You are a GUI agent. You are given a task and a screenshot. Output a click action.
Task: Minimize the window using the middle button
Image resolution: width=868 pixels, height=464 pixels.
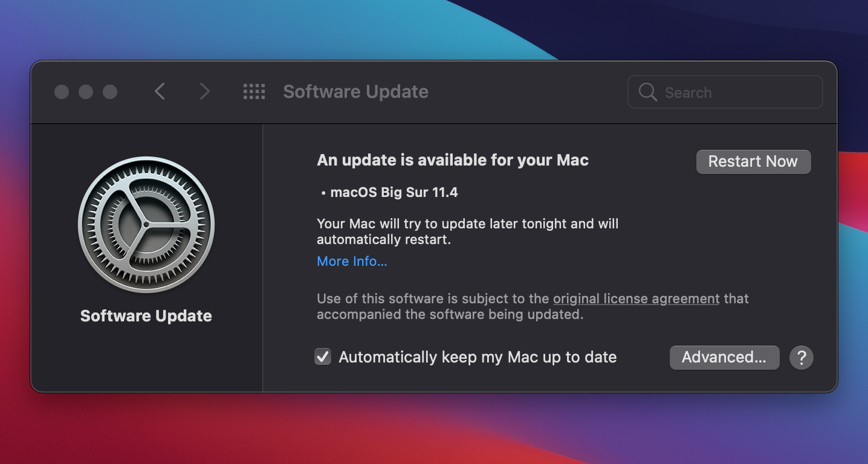[x=86, y=92]
